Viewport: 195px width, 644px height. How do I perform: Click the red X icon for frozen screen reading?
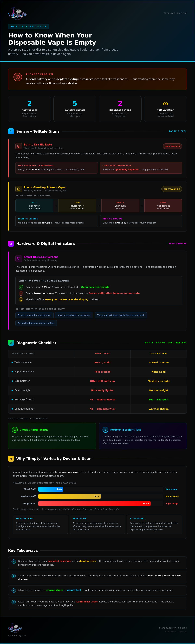coord(21,293)
